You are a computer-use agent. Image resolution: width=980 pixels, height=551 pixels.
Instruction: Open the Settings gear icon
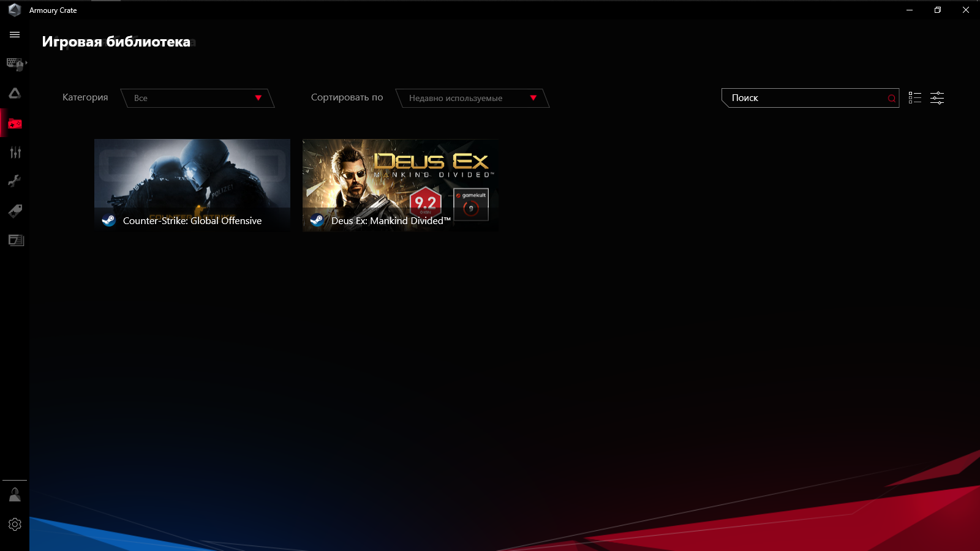coord(15,525)
